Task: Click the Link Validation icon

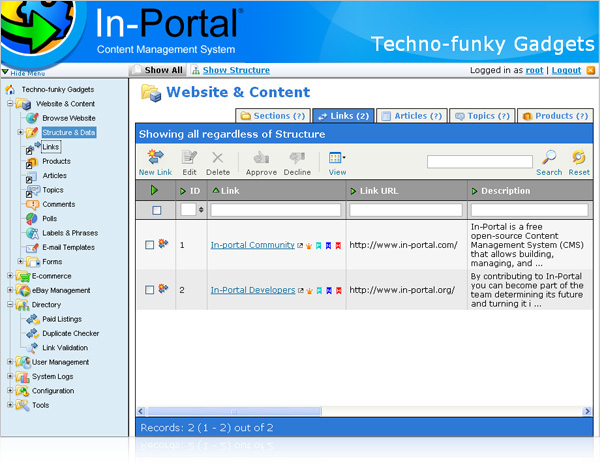Action: click(33, 348)
